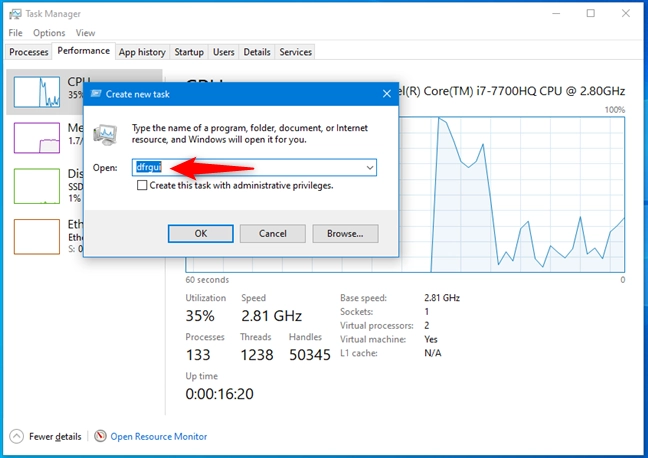The image size is (648, 458).
Task: Click the Resource Monitor gauge icon
Action: pyautogui.click(x=100, y=436)
